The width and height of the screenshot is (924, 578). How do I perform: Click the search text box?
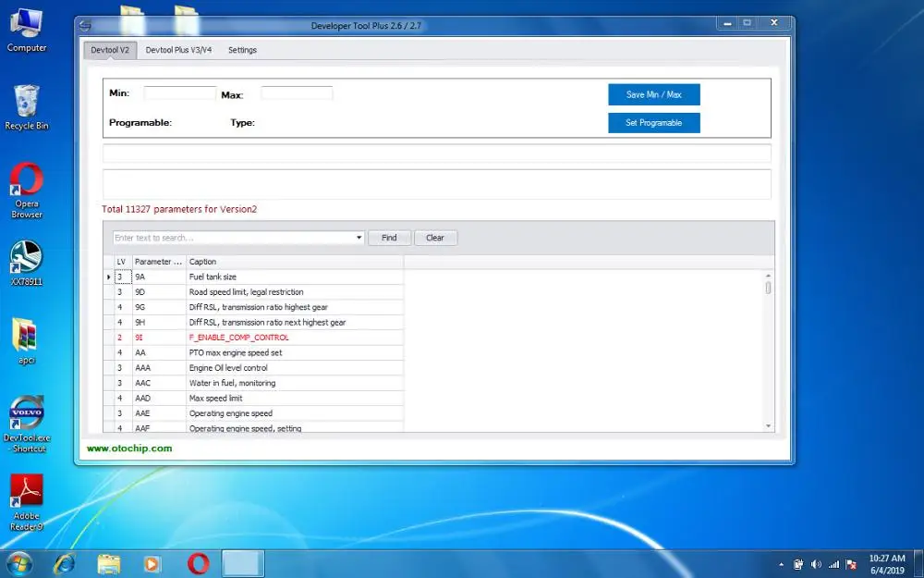pyautogui.click(x=234, y=238)
